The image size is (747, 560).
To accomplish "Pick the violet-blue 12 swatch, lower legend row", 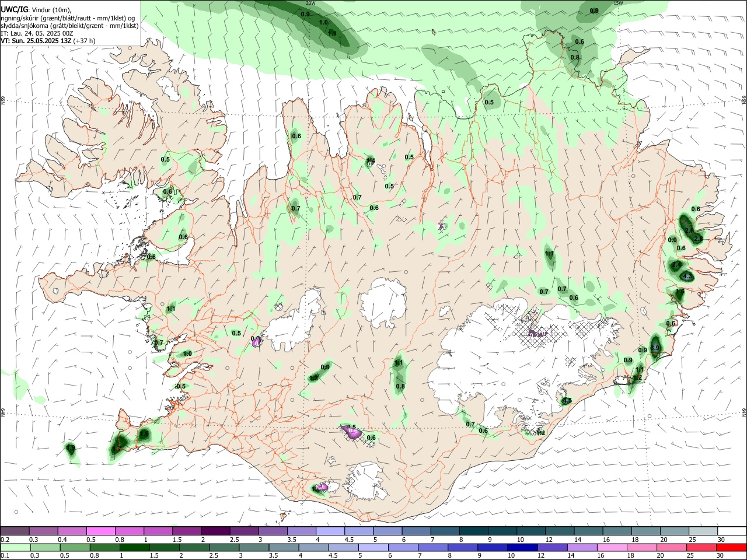I will [x=553, y=548].
